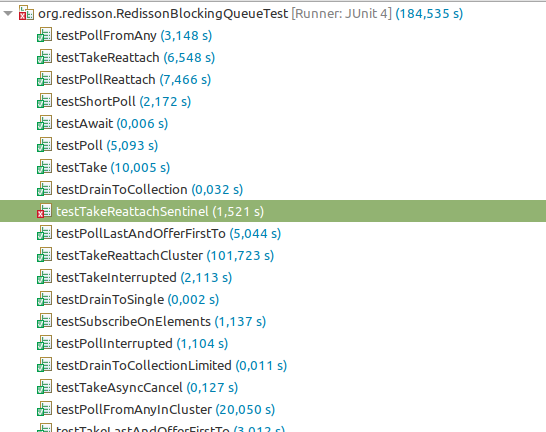The width and height of the screenshot is (546, 432).
Task: Select the failed testTakeReattachSentinel row
Action: click(273, 211)
